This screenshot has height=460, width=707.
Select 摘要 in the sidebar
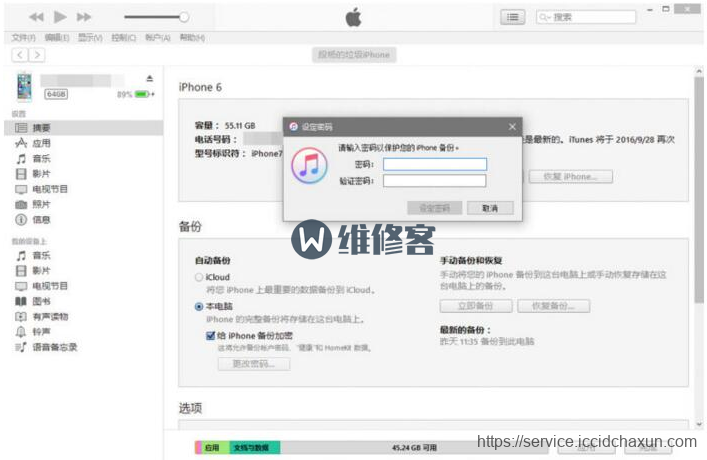(x=83, y=128)
